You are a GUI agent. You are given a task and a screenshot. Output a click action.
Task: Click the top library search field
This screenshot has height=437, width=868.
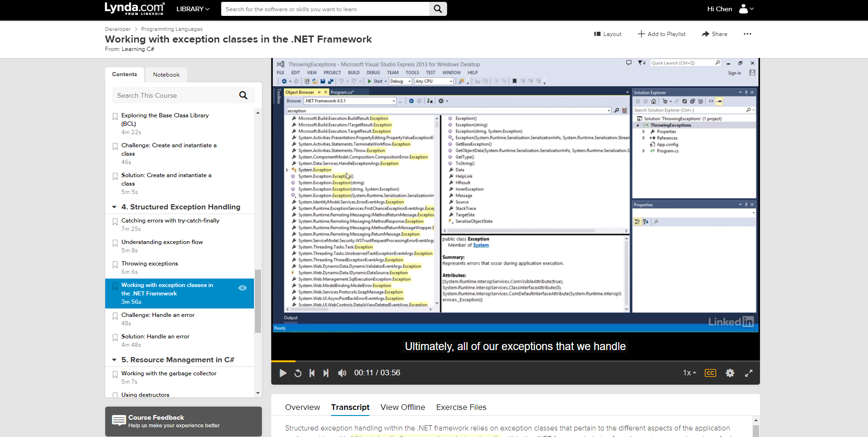[x=325, y=9]
